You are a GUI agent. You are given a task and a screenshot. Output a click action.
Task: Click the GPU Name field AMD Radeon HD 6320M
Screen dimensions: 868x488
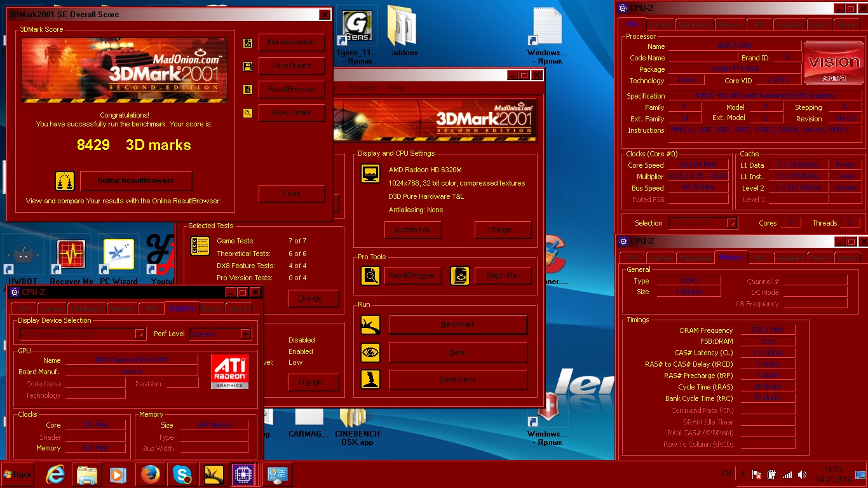[132, 360]
